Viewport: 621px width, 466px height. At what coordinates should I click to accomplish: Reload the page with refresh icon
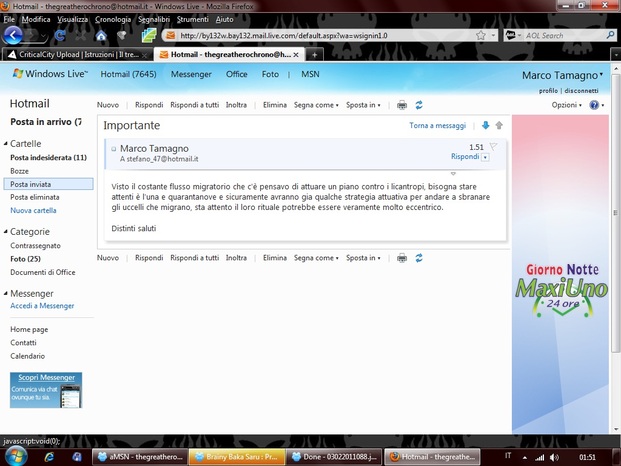pyautogui.click(x=60, y=36)
